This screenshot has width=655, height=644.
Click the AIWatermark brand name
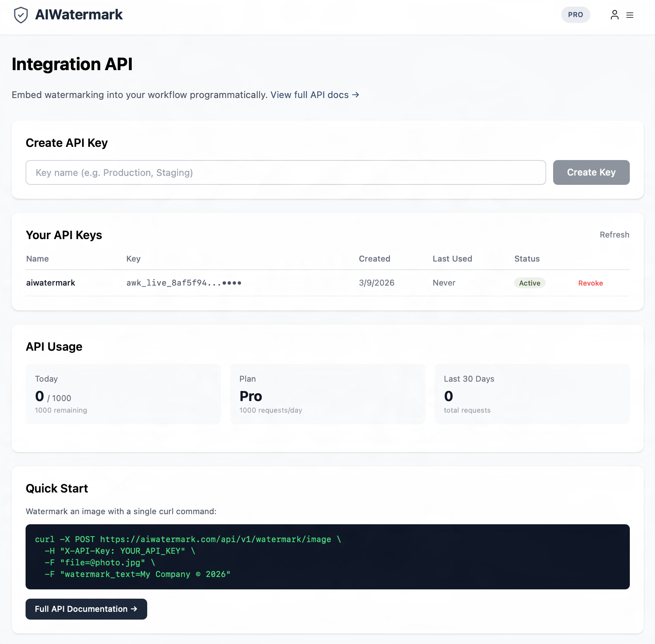coord(79,15)
